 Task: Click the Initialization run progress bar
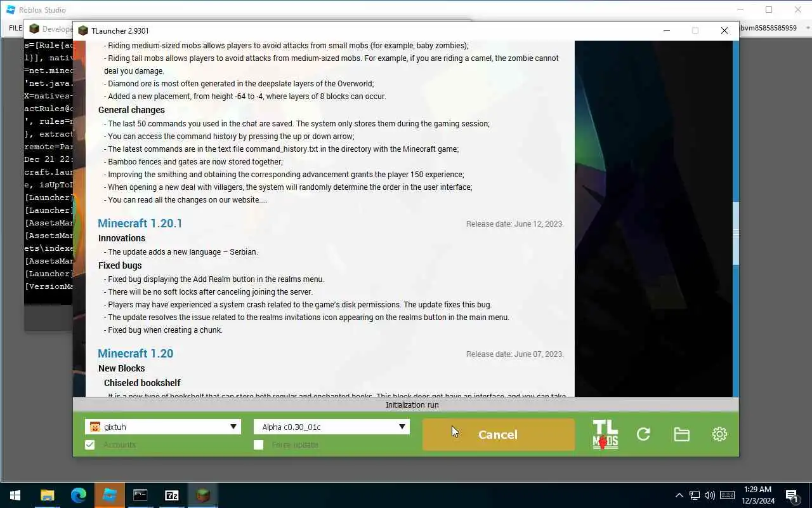406,404
